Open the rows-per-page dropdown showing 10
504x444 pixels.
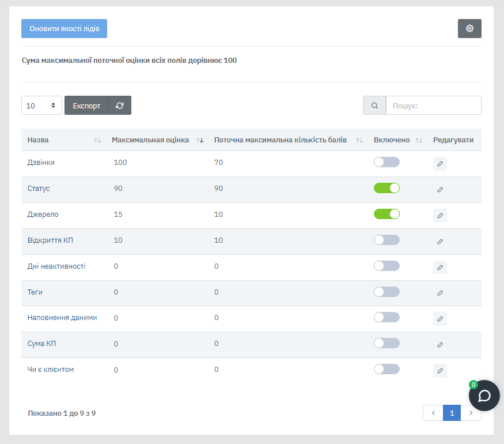[42, 106]
